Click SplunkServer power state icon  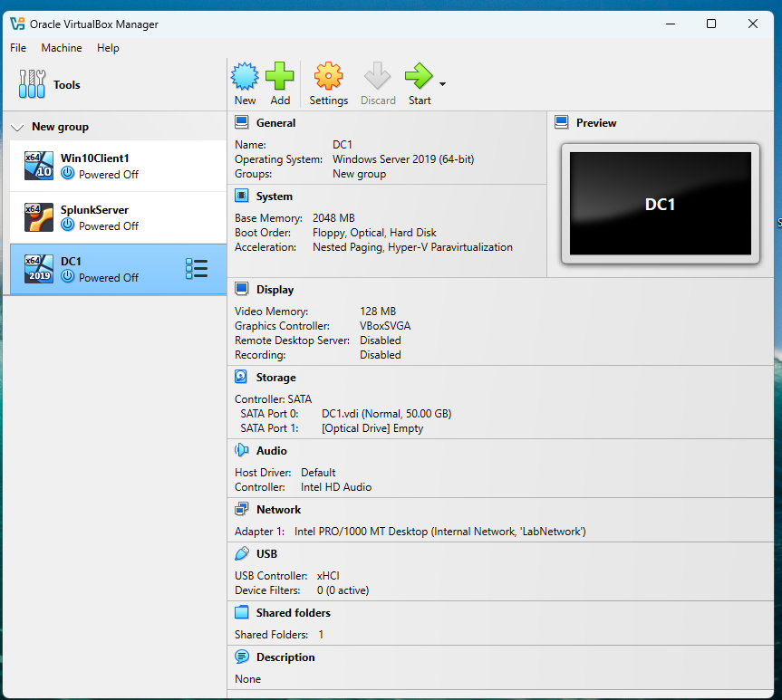click(x=67, y=225)
